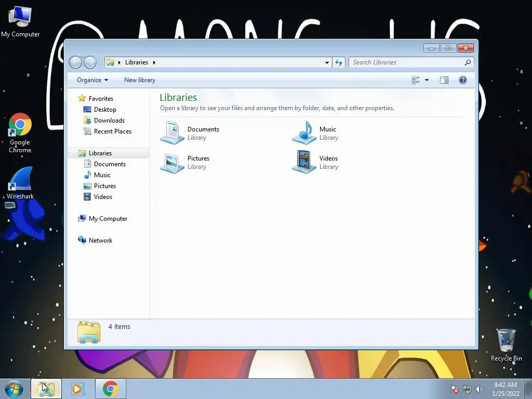Screen dimensions: 532x399
Task: Open the volume speaker tray icon
Action: [480, 389]
